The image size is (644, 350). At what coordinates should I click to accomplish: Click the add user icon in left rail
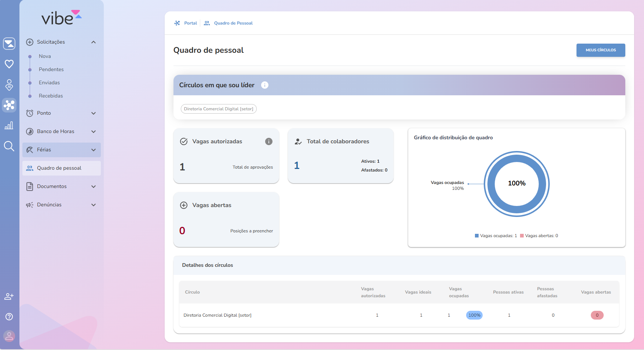[x=9, y=296]
